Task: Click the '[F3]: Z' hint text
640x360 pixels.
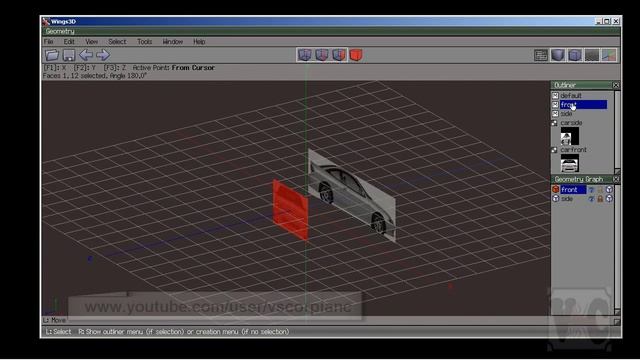Action: 115,68
